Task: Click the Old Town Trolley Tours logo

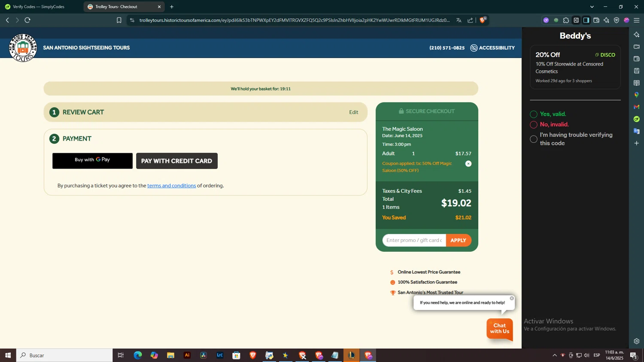Action: pos(23,48)
